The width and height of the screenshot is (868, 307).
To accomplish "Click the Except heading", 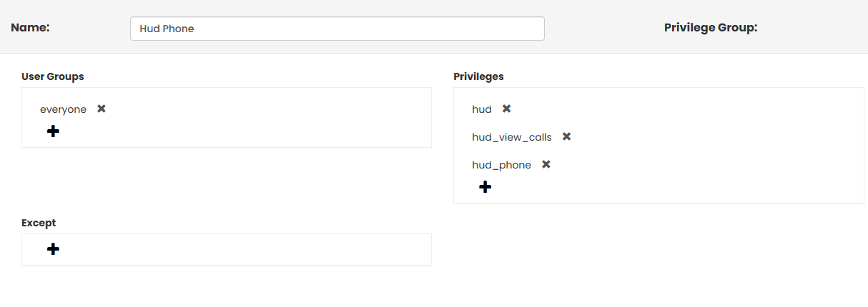I will click(39, 223).
